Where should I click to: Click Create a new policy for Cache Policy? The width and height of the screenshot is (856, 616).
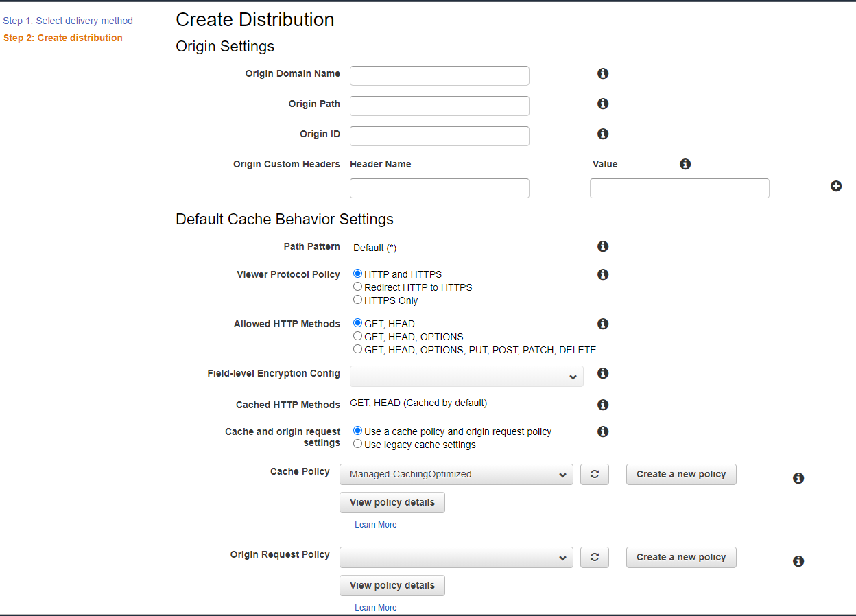click(x=681, y=475)
